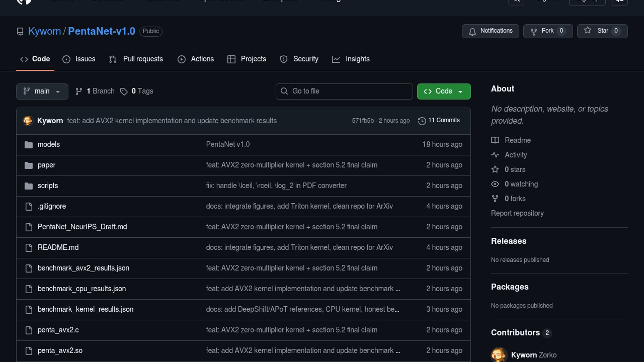Click the eye icon for watching

click(x=495, y=184)
